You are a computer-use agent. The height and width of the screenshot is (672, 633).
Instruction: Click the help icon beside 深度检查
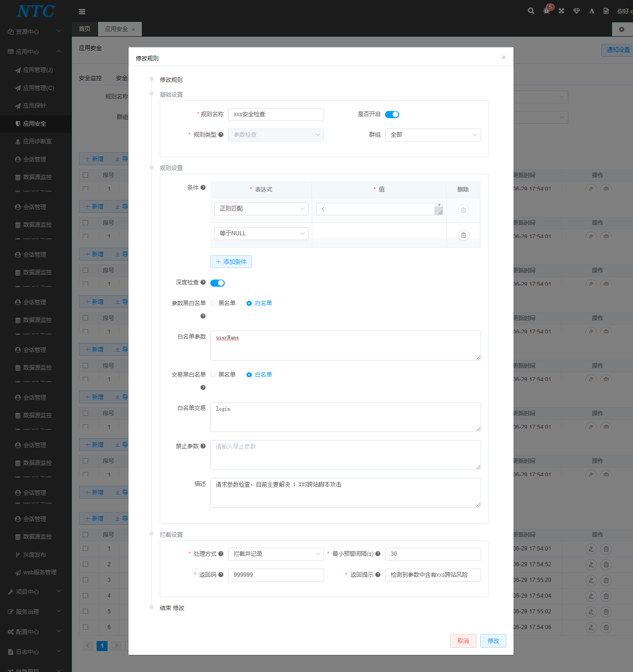click(203, 282)
